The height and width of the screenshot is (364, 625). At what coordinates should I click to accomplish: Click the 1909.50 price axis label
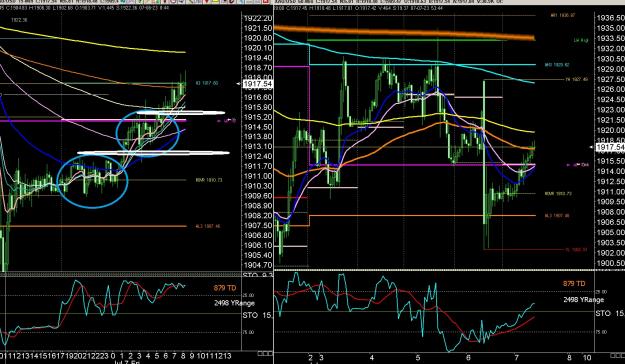(610, 202)
